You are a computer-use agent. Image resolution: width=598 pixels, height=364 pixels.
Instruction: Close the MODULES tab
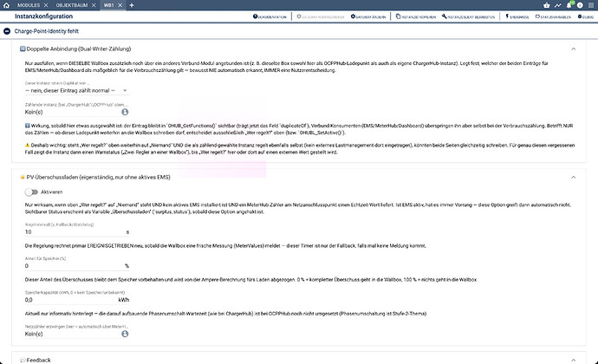click(46, 5)
